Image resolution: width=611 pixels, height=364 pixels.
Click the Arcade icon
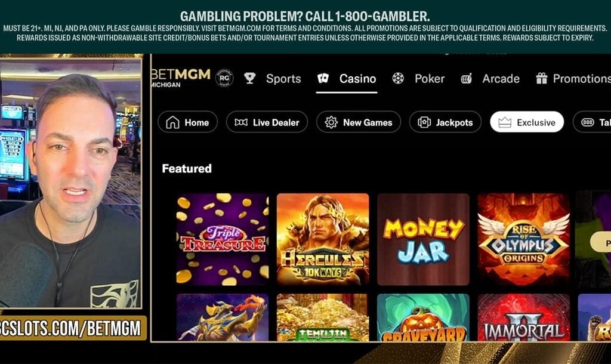coord(466,78)
